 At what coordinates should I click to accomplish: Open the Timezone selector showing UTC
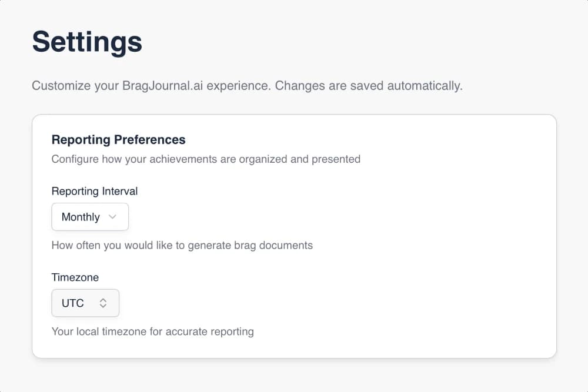tap(85, 303)
